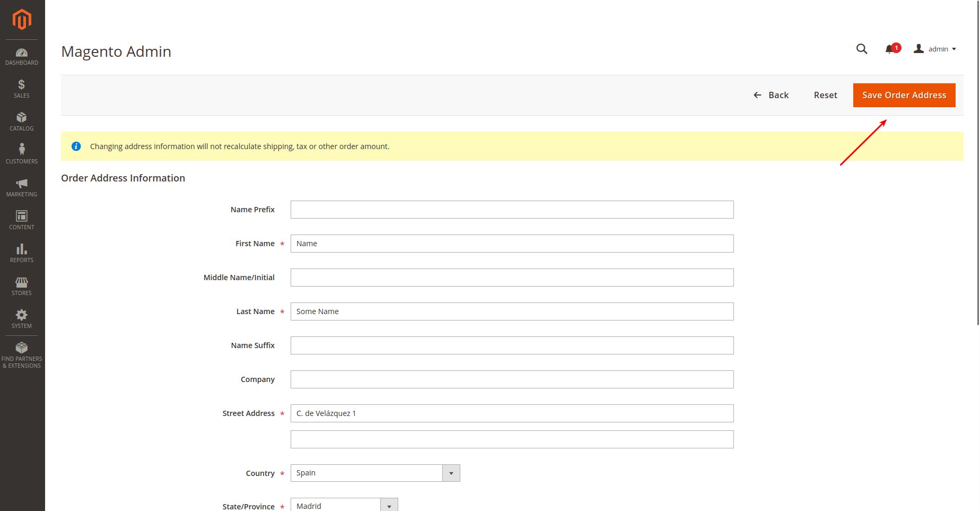Expand the admin account dropdown arrow
Viewport: 980px width, 511px height.
[x=954, y=49]
